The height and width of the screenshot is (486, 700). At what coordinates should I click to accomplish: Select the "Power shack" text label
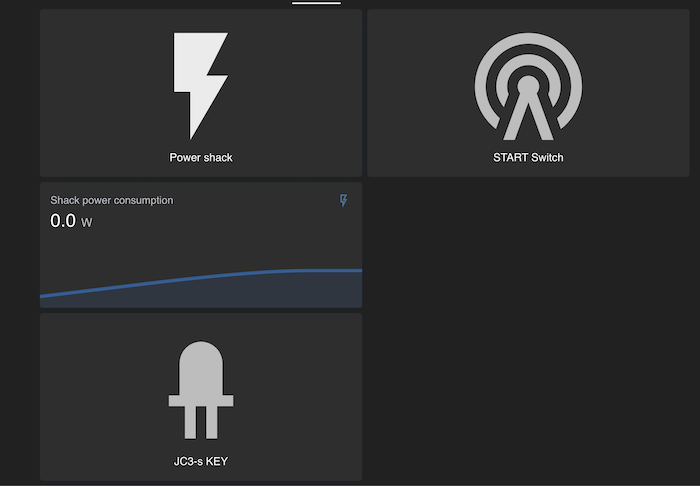[x=201, y=158]
